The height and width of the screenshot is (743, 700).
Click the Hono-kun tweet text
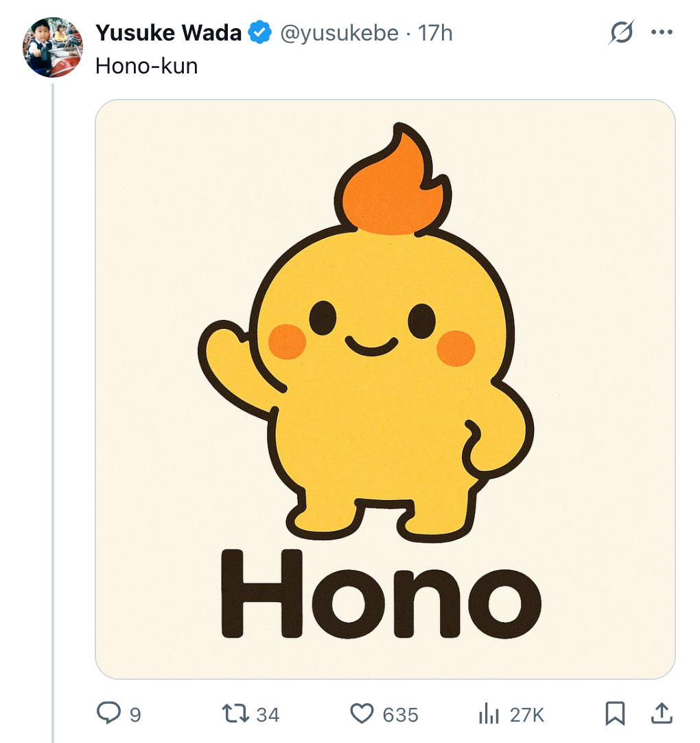pos(146,66)
